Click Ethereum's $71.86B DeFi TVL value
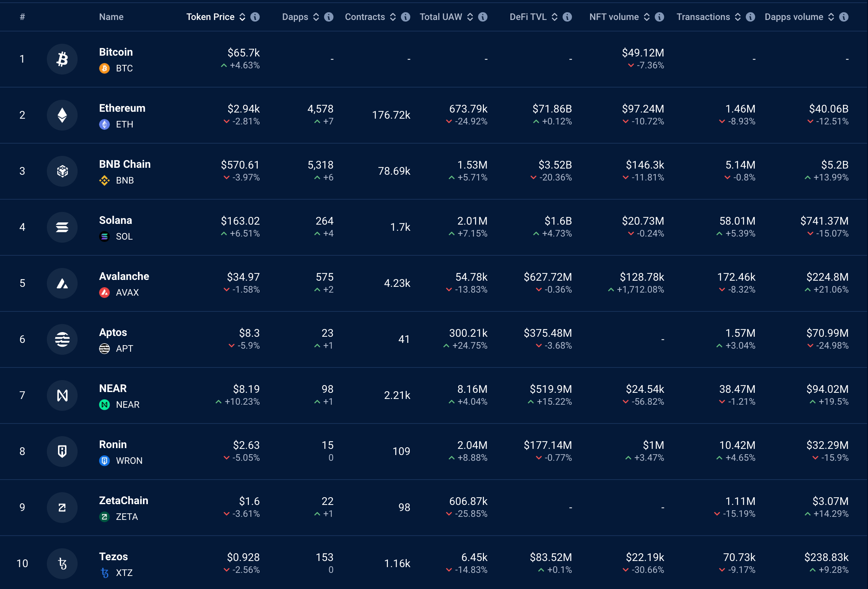Viewport: 868px width, 589px height. point(552,109)
